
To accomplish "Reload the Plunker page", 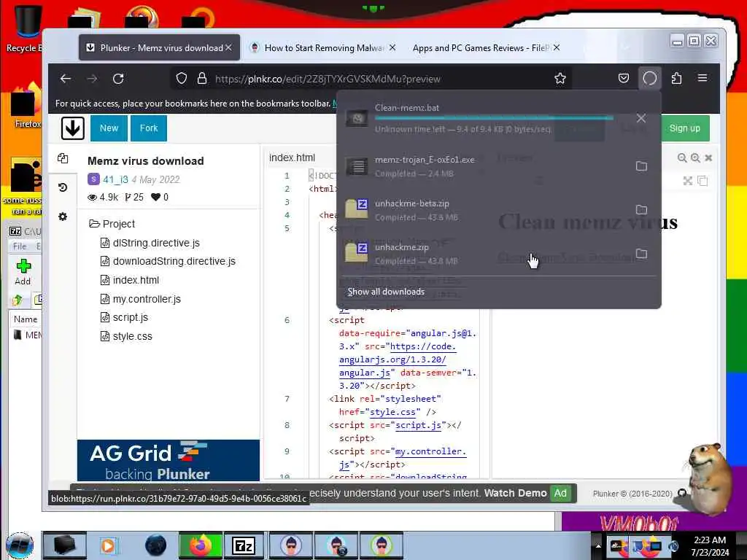I will click(x=118, y=79).
